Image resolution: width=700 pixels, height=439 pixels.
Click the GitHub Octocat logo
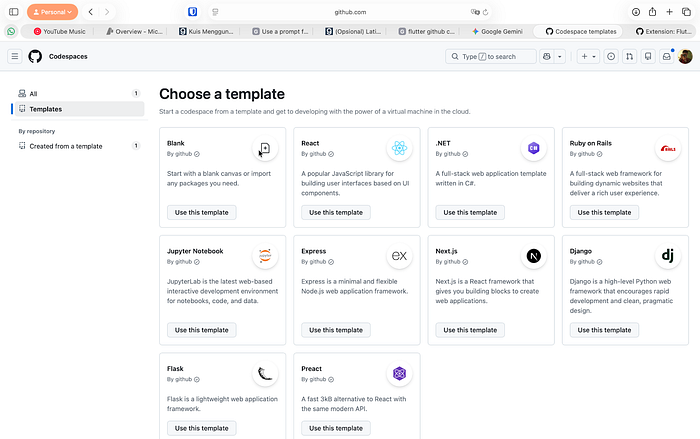click(x=35, y=57)
